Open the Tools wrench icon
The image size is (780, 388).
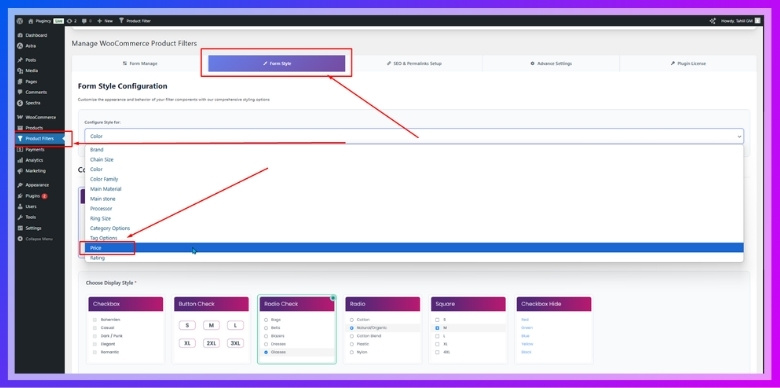click(20, 217)
